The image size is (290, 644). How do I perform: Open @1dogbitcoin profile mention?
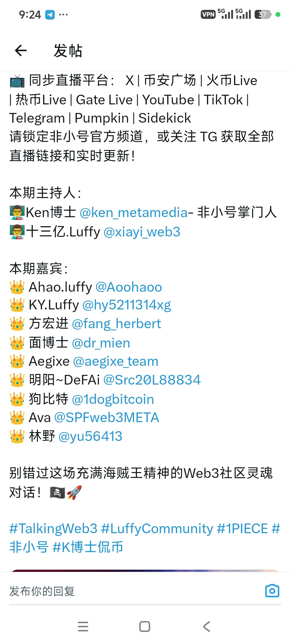113,399
